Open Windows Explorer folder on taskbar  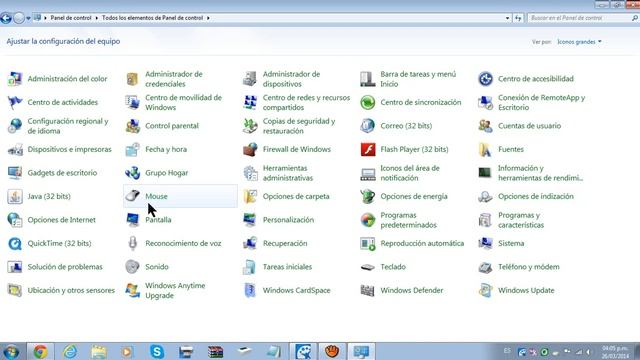[99, 351]
